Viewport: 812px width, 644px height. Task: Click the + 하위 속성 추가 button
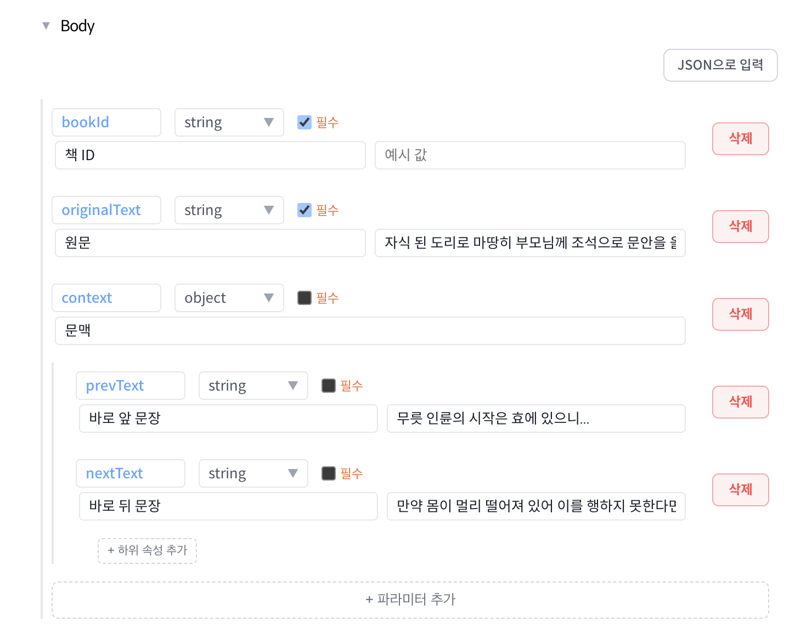(x=147, y=551)
